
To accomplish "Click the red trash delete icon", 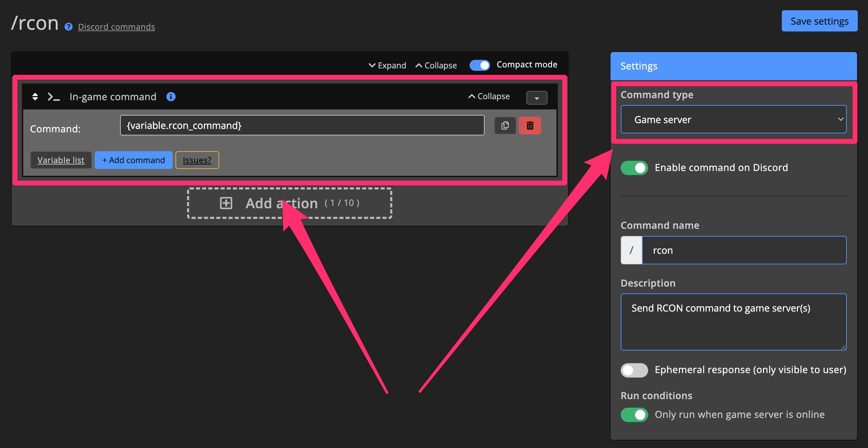I will (529, 126).
